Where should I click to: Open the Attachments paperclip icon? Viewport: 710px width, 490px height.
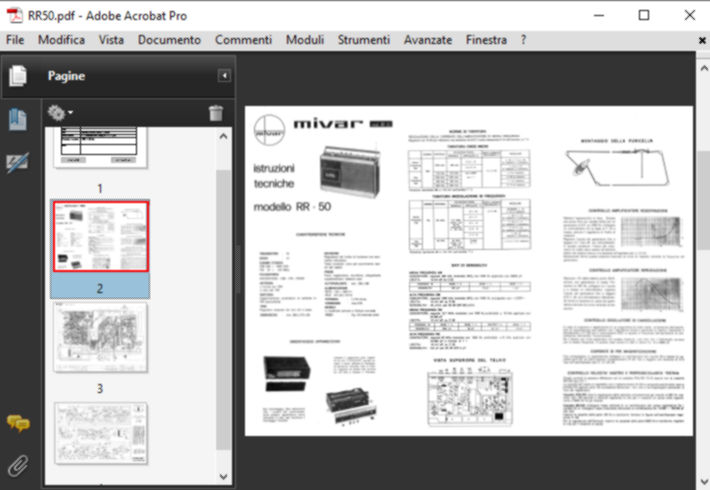click(18, 466)
